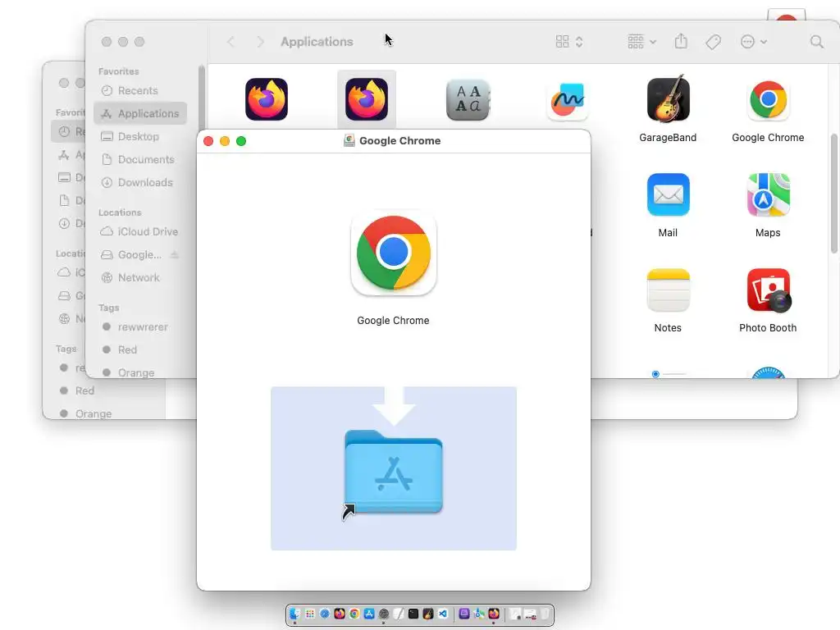Select the Google... volume in the sidebar
Viewport: 840px width, 630px height.
click(x=140, y=254)
